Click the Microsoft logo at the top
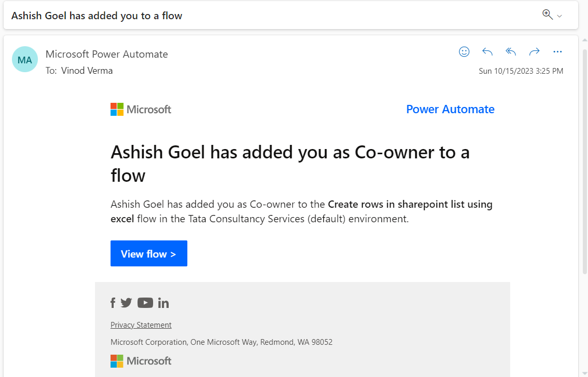The width and height of the screenshot is (588, 377). 141,109
